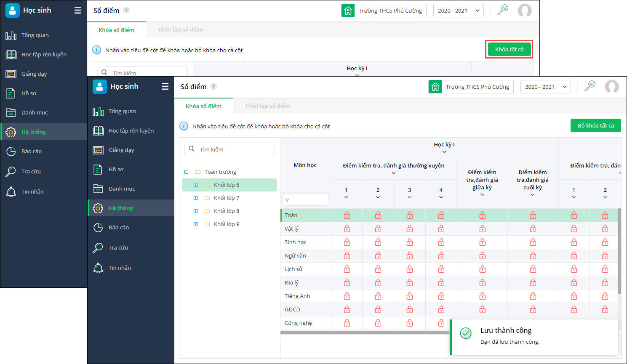
Task: Click the front Tìm kiếm search field
Action: (x=234, y=149)
